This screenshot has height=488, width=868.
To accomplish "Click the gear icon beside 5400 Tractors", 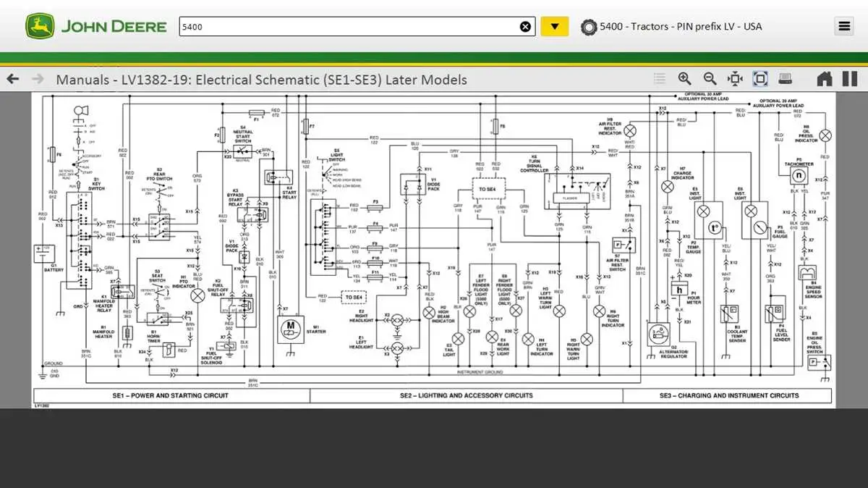I will point(589,27).
